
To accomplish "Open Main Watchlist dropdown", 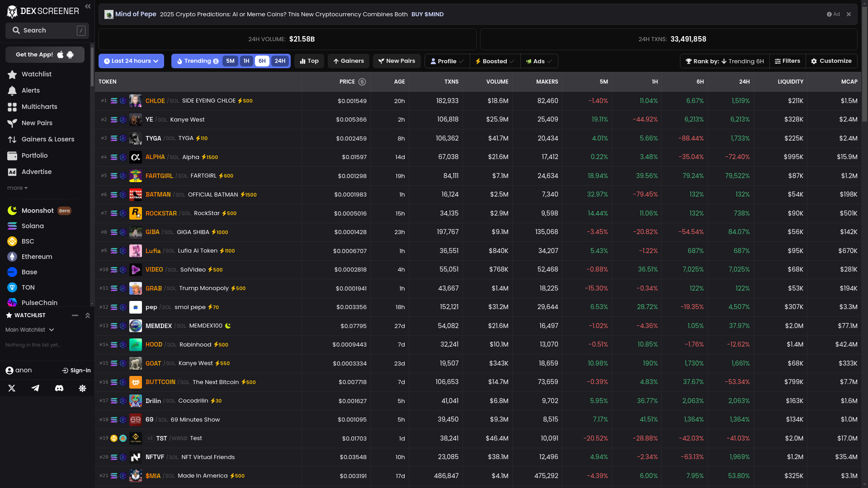I will (x=30, y=330).
